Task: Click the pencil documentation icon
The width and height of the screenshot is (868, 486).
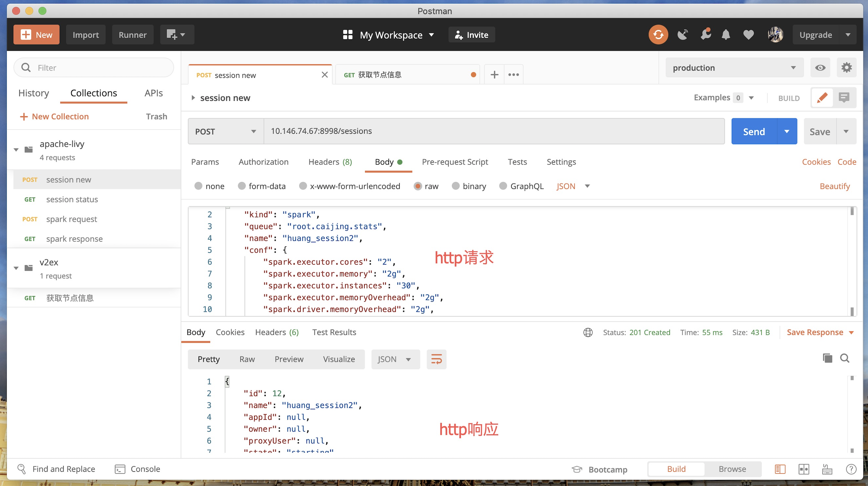Action: 822,97
